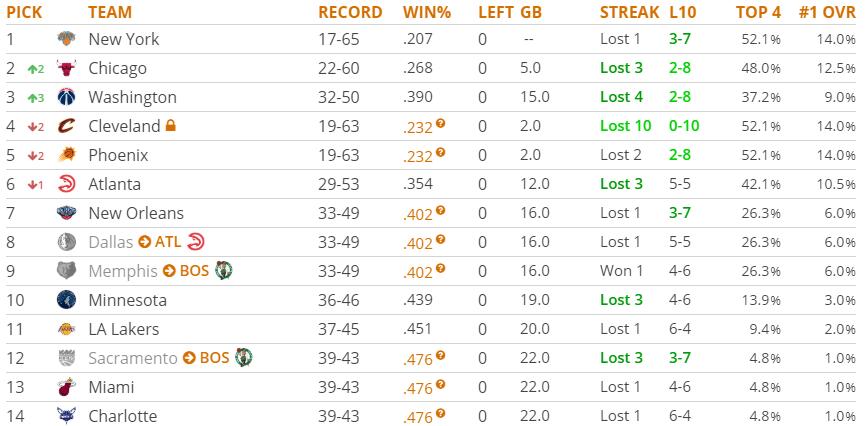Click the BOS link in Sacramento row
865x426 pixels.
point(214,358)
